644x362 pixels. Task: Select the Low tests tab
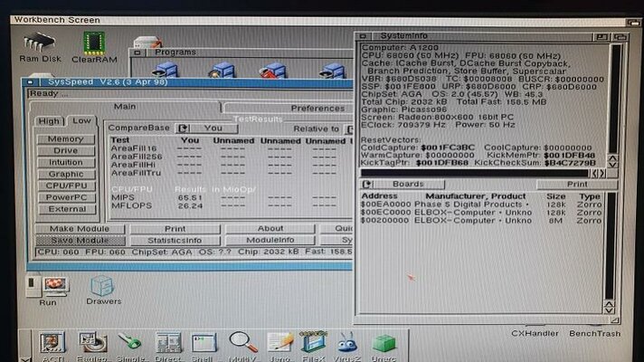pyautogui.click(x=81, y=120)
